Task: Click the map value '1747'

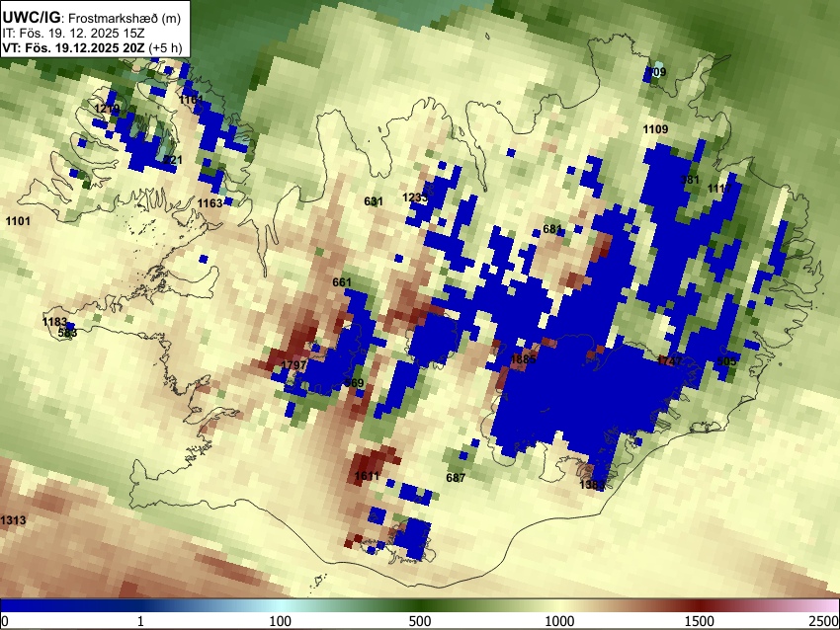Action: tap(670, 360)
